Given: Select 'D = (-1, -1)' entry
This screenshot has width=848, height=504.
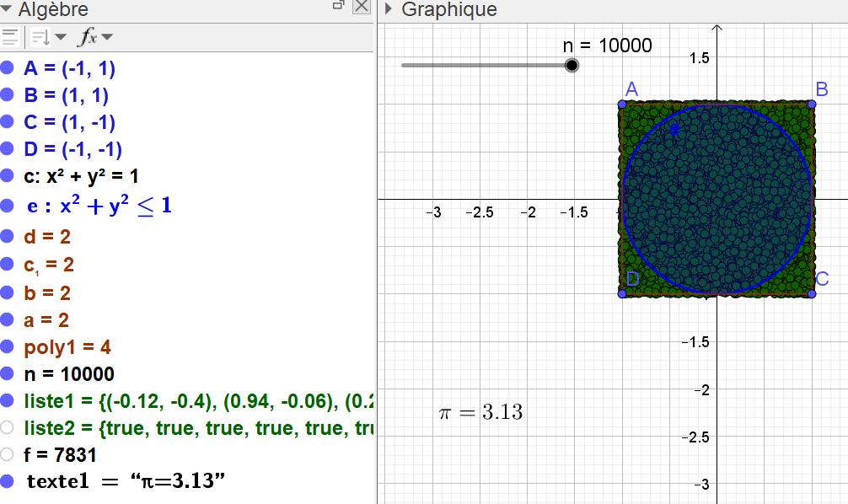Looking at the screenshot, I should [73, 149].
